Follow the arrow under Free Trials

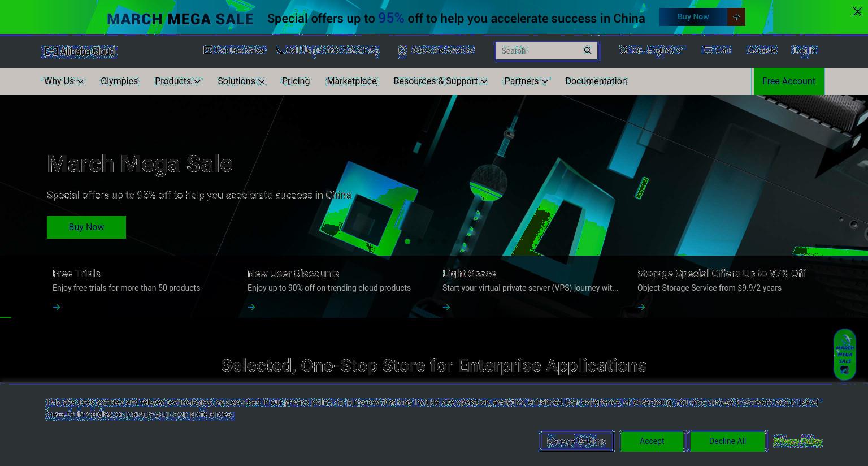tap(56, 307)
